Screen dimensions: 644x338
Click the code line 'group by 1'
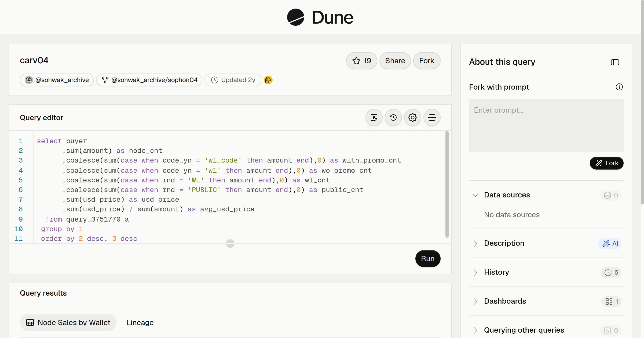click(62, 229)
